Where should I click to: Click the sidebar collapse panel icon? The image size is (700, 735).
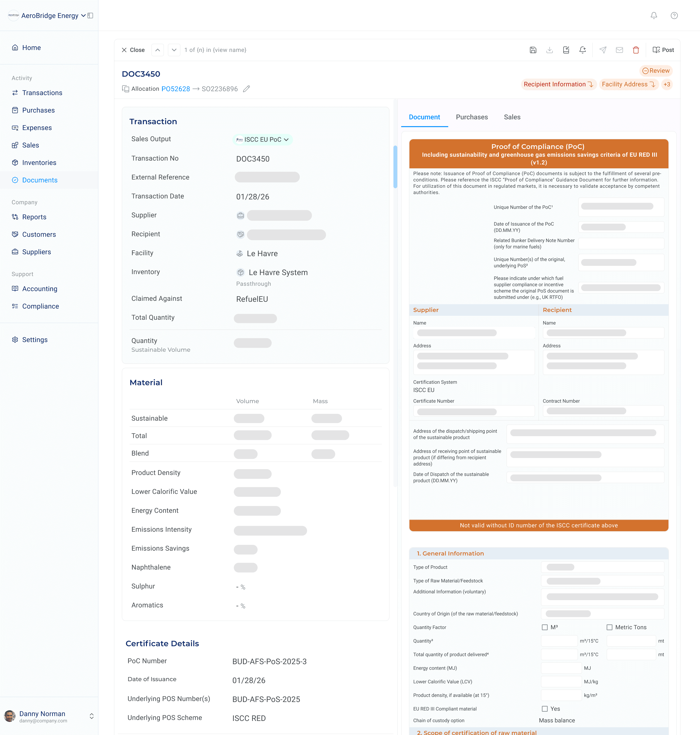tap(90, 16)
